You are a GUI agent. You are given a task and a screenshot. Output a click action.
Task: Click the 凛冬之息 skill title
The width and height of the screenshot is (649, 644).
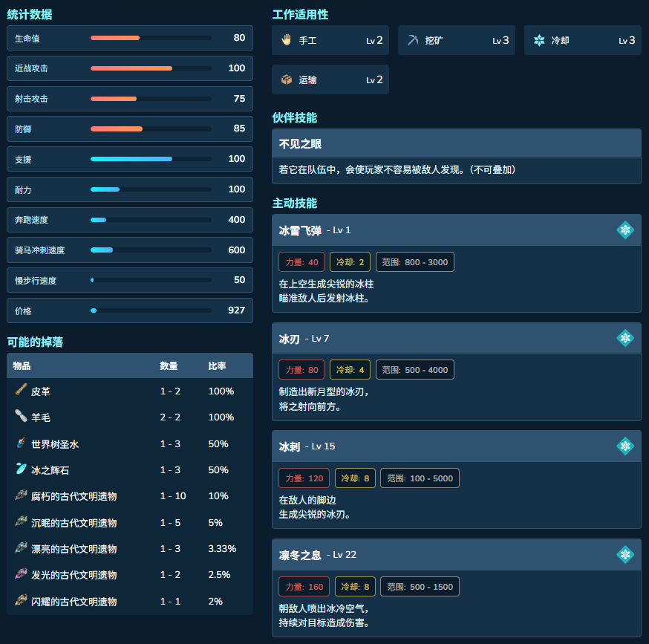click(x=300, y=555)
